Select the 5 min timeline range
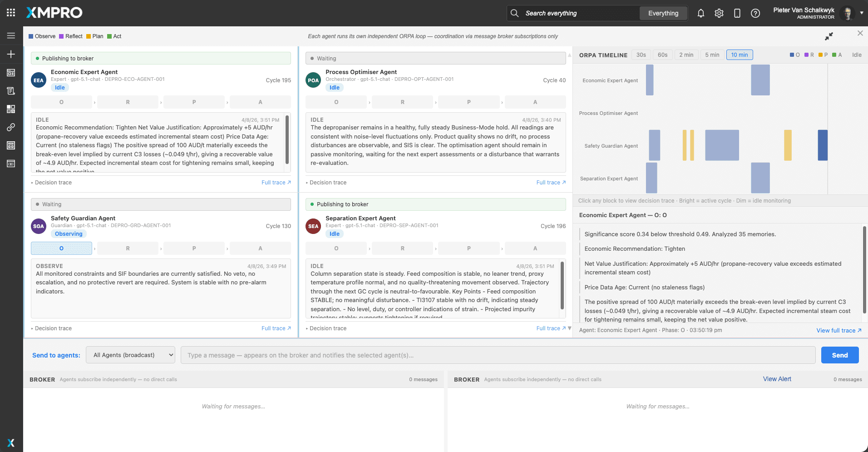868x452 pixels. coord(712,55)
